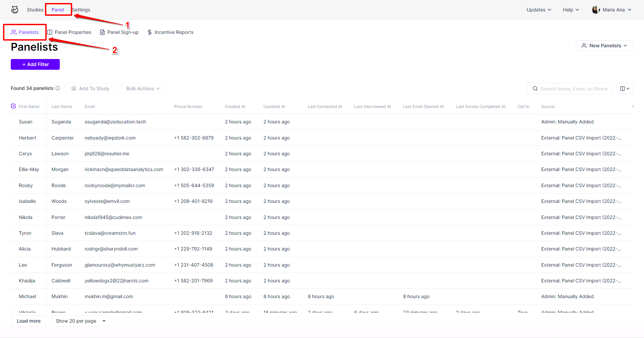
Task: Click the Last Interviewed At column header
Action: tap(373, 107)
